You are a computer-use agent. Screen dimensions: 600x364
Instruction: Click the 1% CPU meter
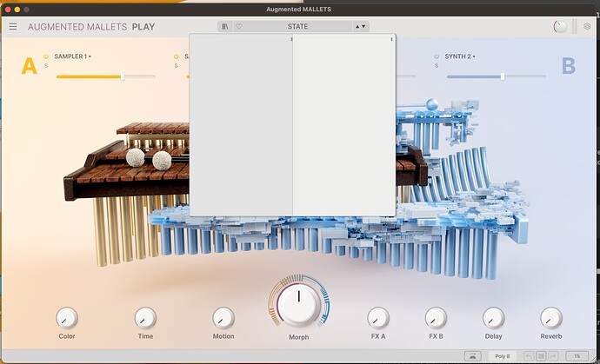tap(577, 356)
